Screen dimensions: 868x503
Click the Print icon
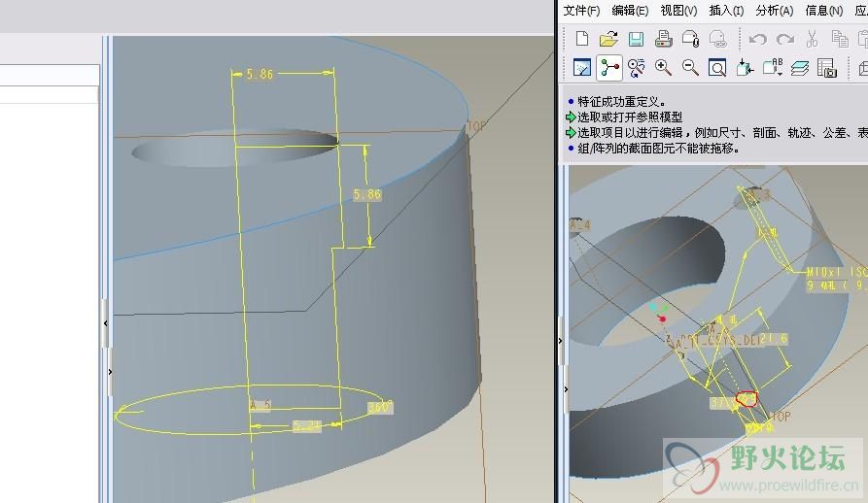pos(663,39)
